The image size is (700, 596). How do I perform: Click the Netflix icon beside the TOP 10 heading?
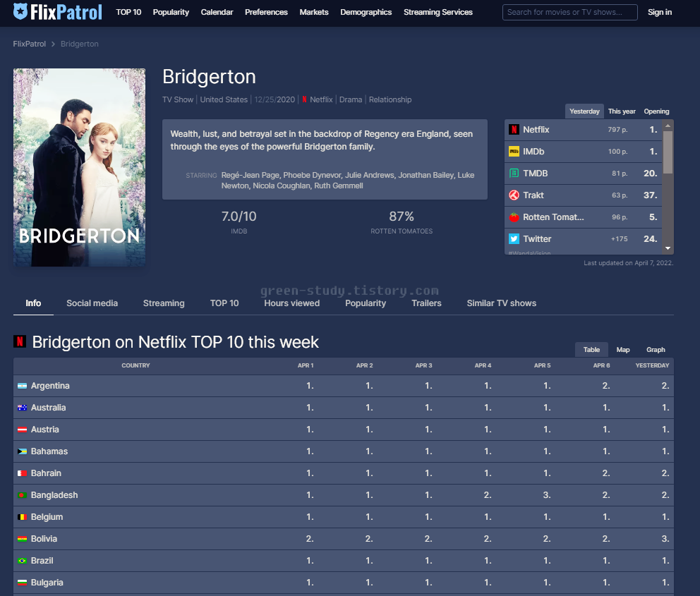(x=20, y=341)
